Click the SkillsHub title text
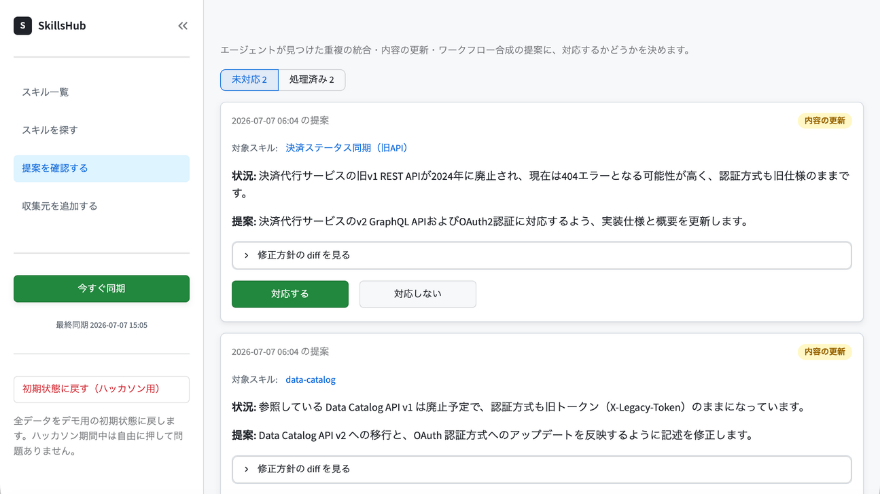Viewport: 880px width, 495px height. pyautogui.click(x=62, y=26)
